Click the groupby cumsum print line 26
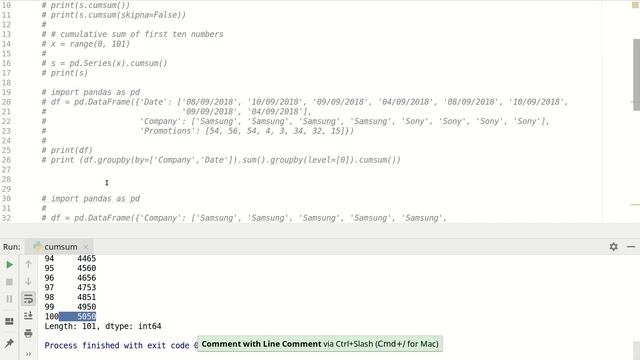The image size is (640, 360). [x=221, y=160]
